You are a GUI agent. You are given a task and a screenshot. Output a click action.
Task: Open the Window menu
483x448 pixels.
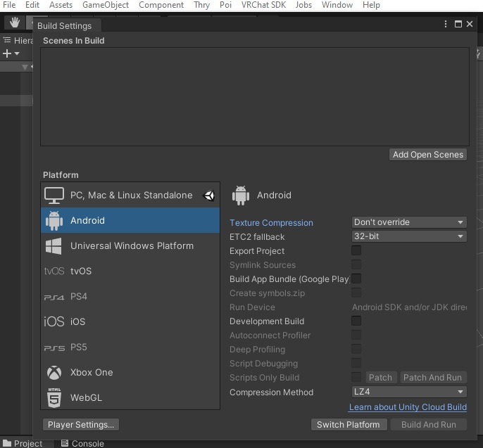point(337,5)
